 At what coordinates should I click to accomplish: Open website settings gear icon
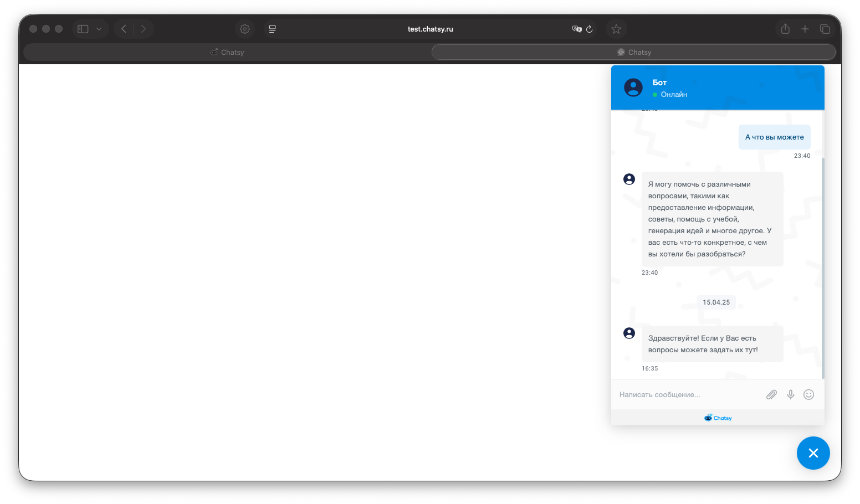[245, 29]
